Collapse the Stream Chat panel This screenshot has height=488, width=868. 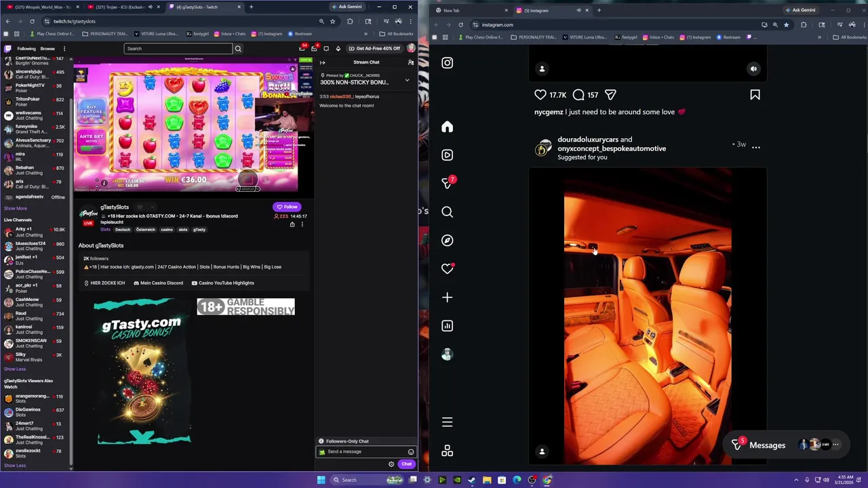323,62
